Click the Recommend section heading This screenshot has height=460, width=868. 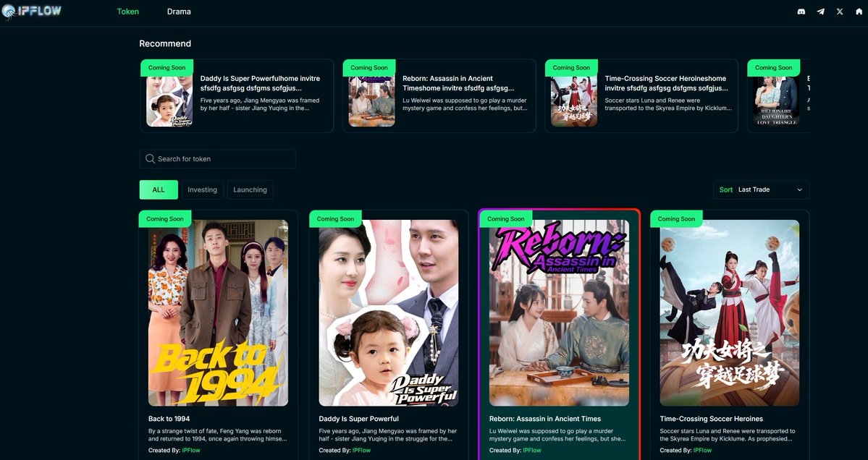[165, 43]
